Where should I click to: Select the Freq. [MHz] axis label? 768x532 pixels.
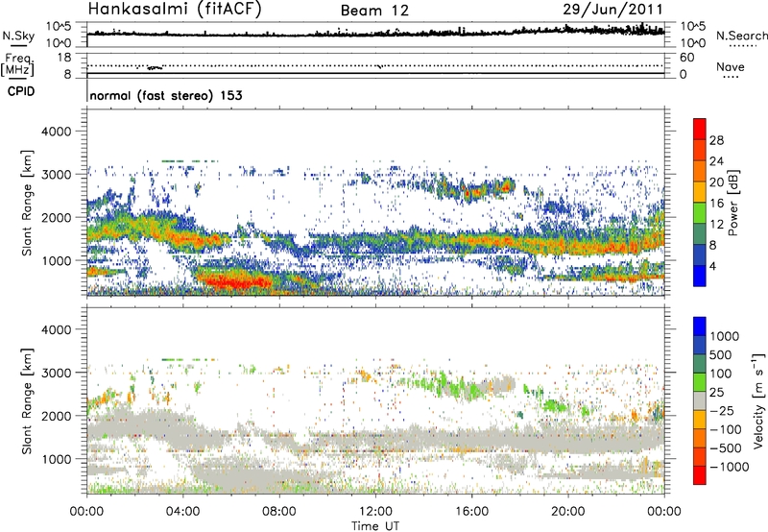tap(17, 64)
